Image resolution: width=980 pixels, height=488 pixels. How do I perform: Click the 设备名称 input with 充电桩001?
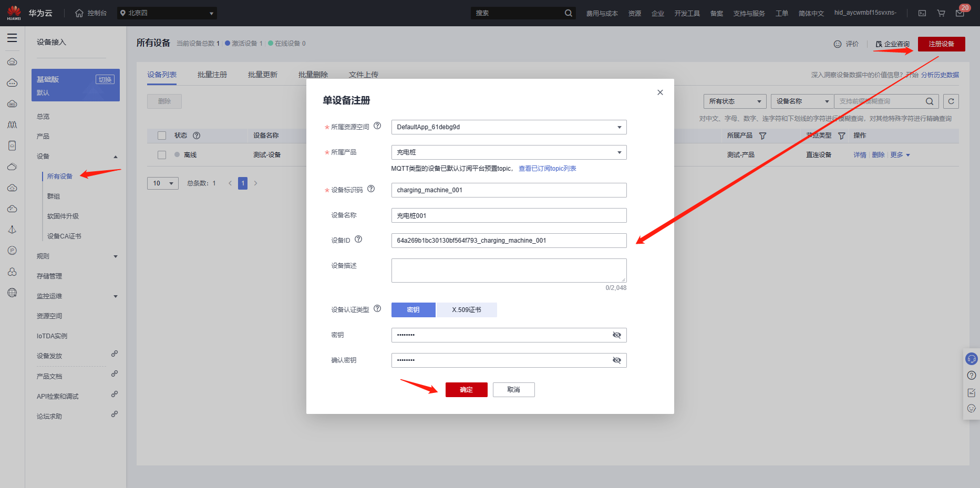point(509,215)
